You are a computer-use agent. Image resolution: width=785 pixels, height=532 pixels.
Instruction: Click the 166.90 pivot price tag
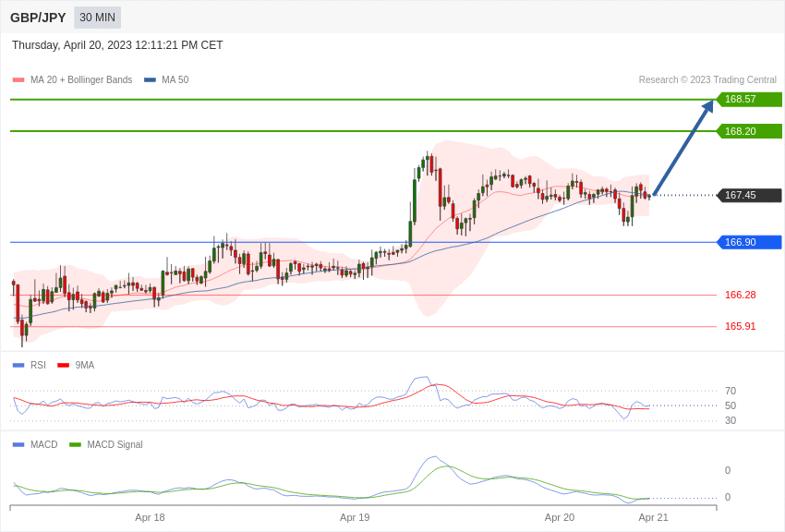coord(750,242)
